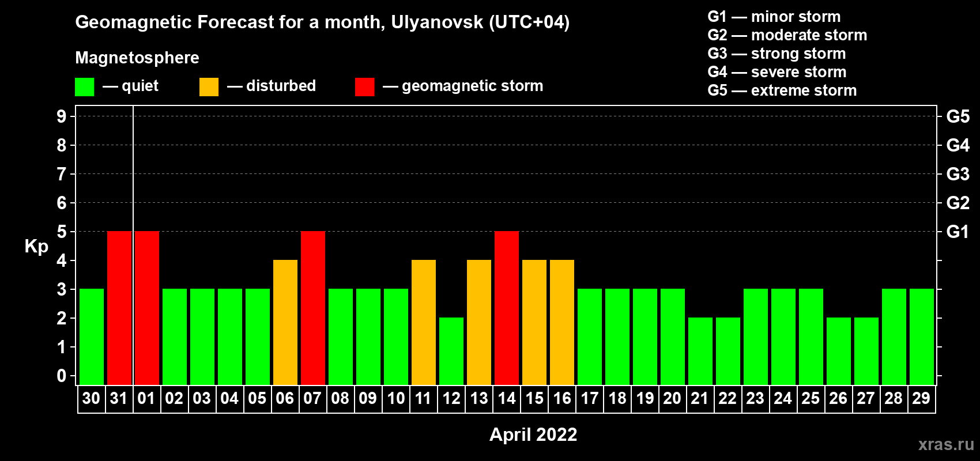Click the G2 right axis label
This screenshot has width=980, height=461.
(x=958, y=203)
